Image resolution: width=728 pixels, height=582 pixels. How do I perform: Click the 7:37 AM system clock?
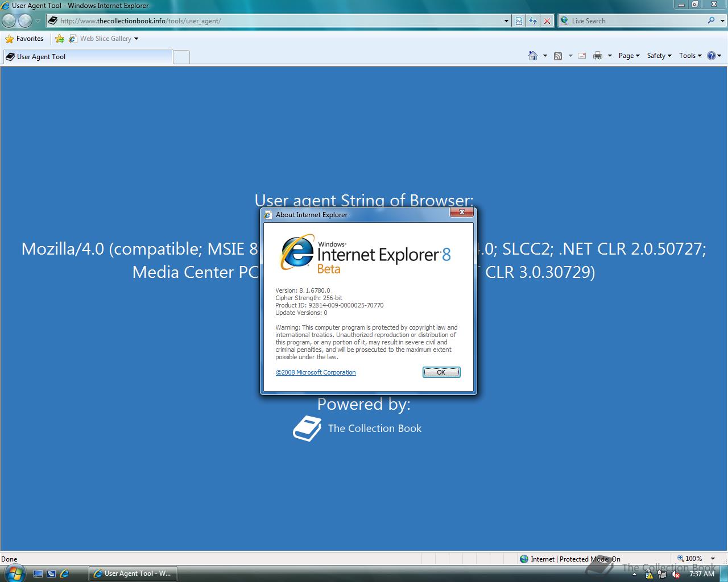(x=701, y=574)
